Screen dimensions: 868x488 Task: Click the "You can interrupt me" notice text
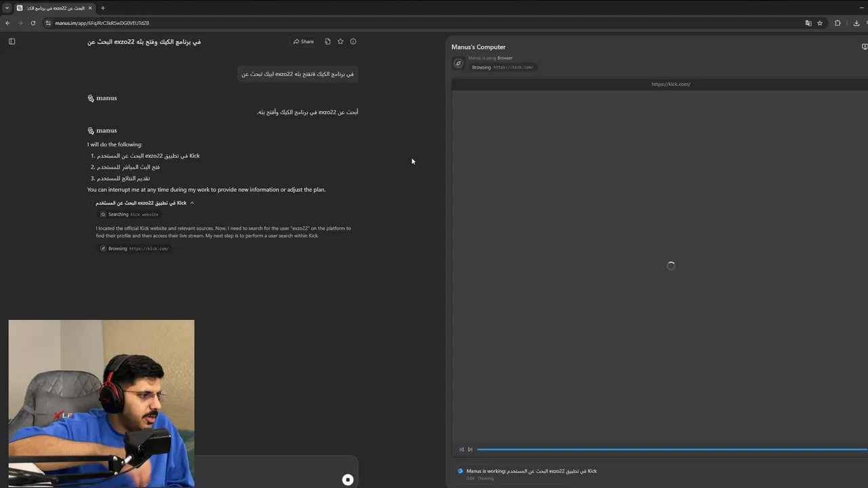[206, 190]
